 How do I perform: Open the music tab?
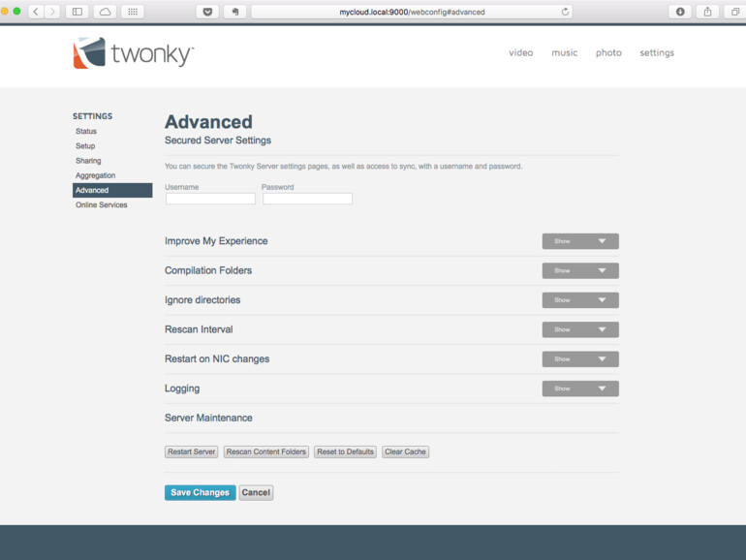564,53
